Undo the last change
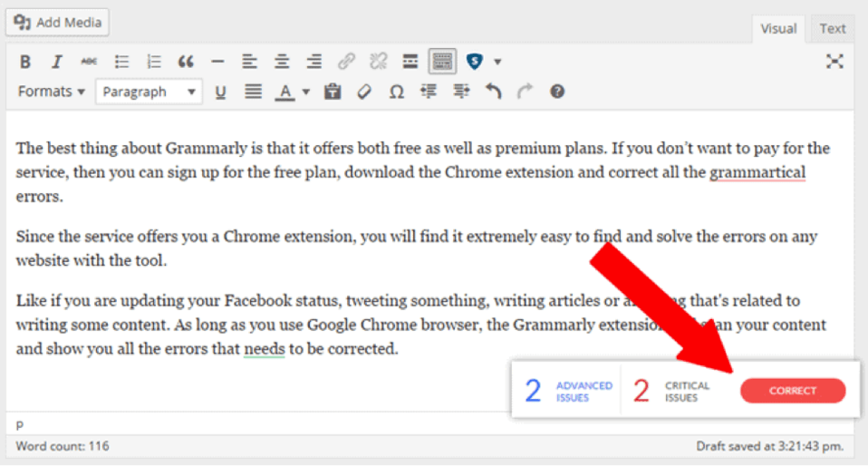The height and width of the screenshot is (466, 868). tap(493, 92)
